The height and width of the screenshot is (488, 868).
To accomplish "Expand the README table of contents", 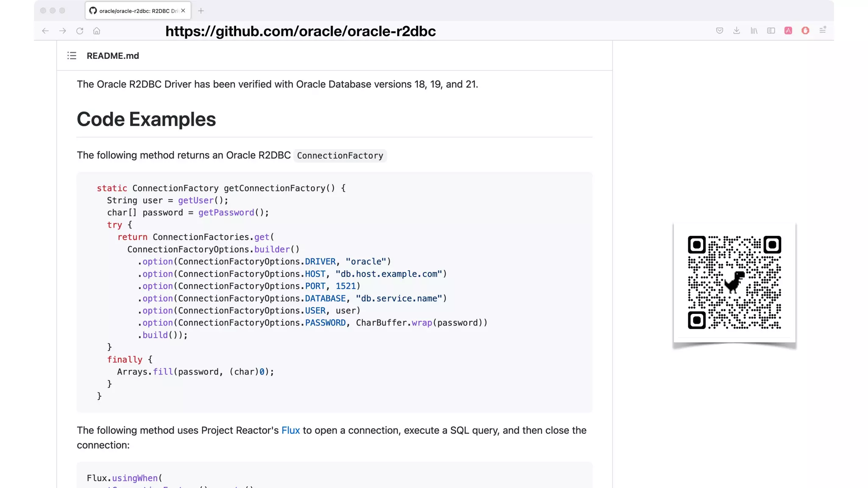I will tap(72, 55).
